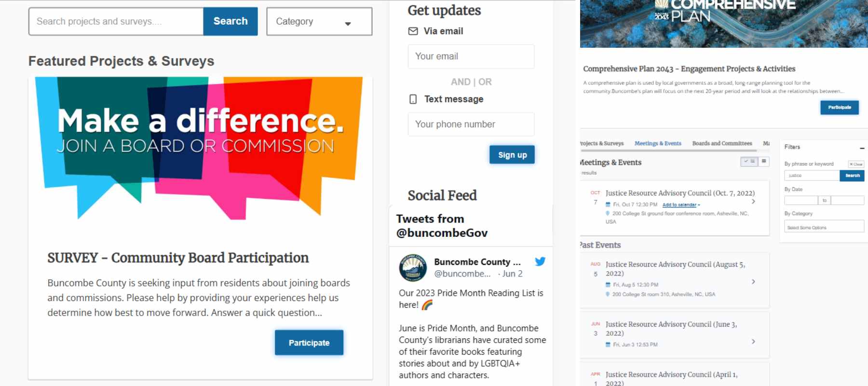Click the phone icon beside Text message
The height and width of the screenshot is (386, 868).
pyautogui.click(x=413, y=99)
